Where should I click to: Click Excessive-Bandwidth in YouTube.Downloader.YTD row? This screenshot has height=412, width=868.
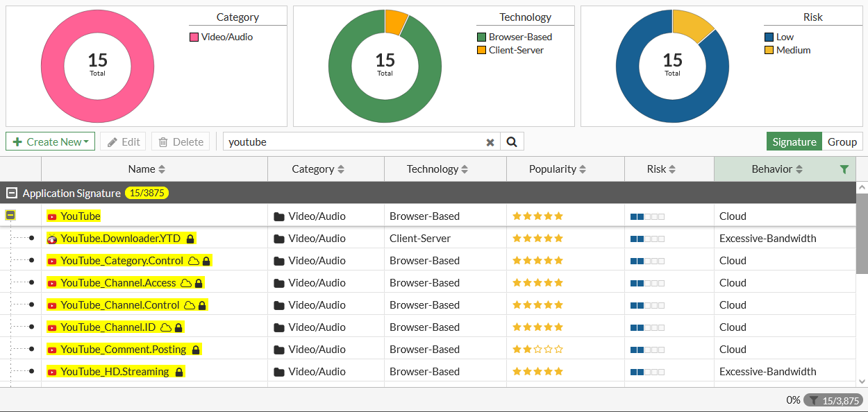pos(767,239)
